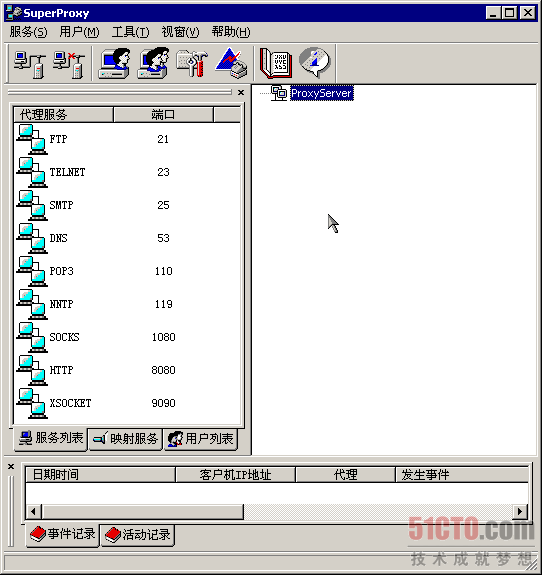Click the start service network toolbar icon
The height and width of the screenshot is (575, 542).
[x=30, y=64]
